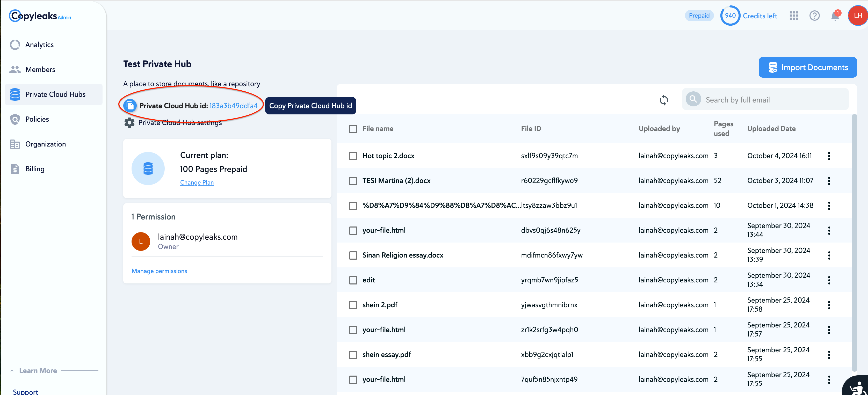The height and width of the screenshot is (395, 868).
Task: Open Members in the sidebar
Action: tap(54, 70)
